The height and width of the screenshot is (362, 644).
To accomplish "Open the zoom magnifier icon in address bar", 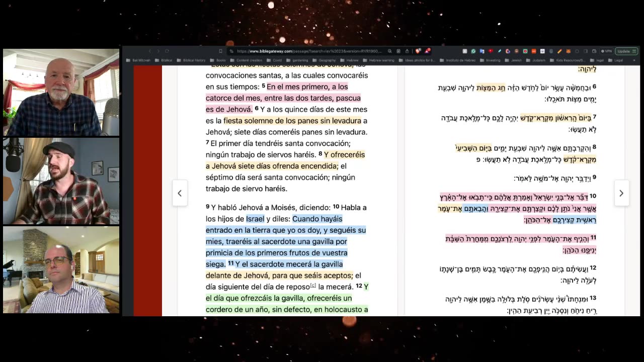I will point(390,51).
